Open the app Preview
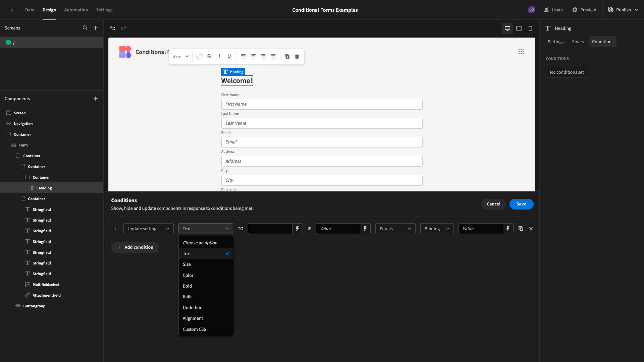The image size is (644, 362). pos(584,10)
